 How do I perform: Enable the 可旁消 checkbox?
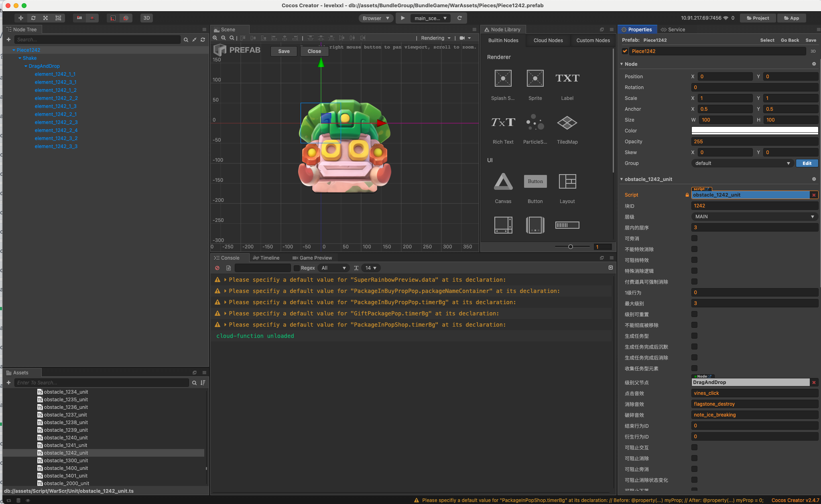tap(694, 238)
